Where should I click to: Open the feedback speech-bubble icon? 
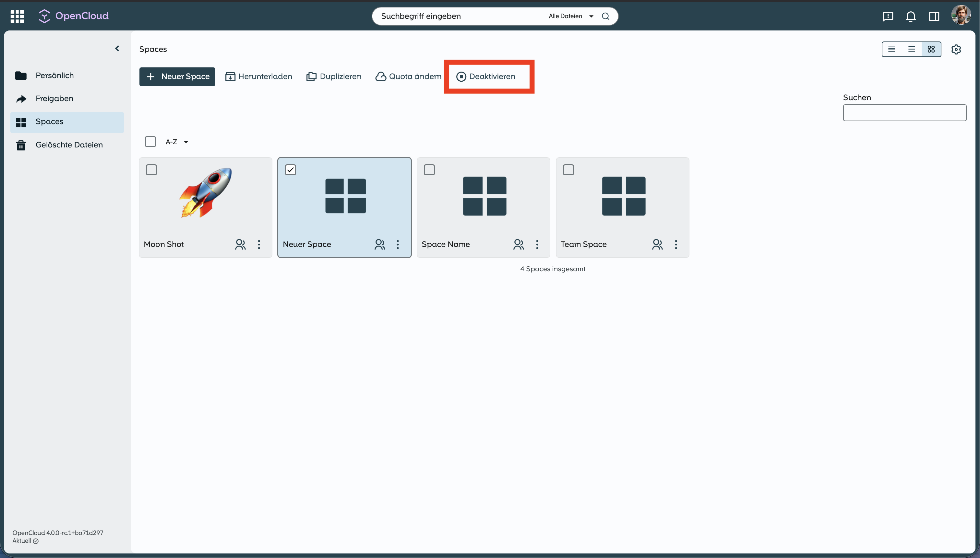point(888,17)
